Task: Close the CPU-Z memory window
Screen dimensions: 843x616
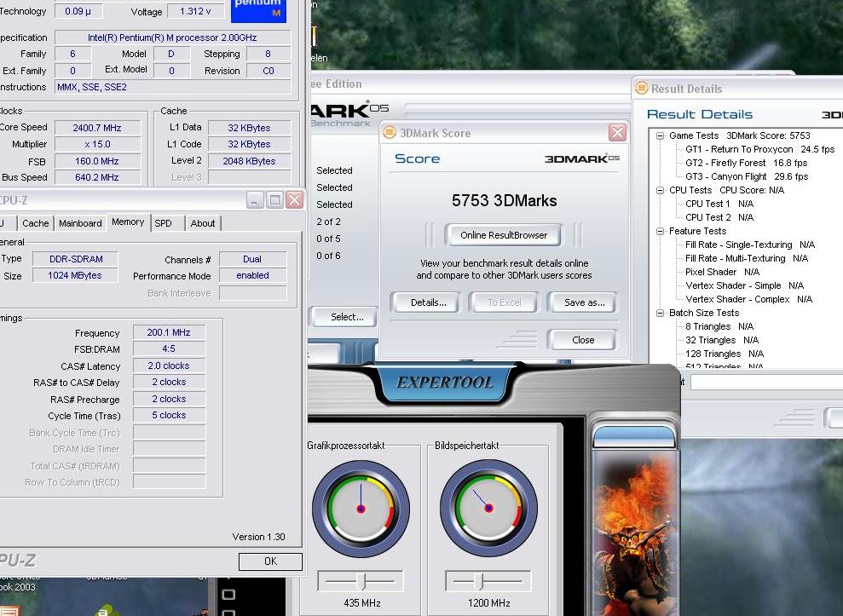Action: (x=294, y=200)
